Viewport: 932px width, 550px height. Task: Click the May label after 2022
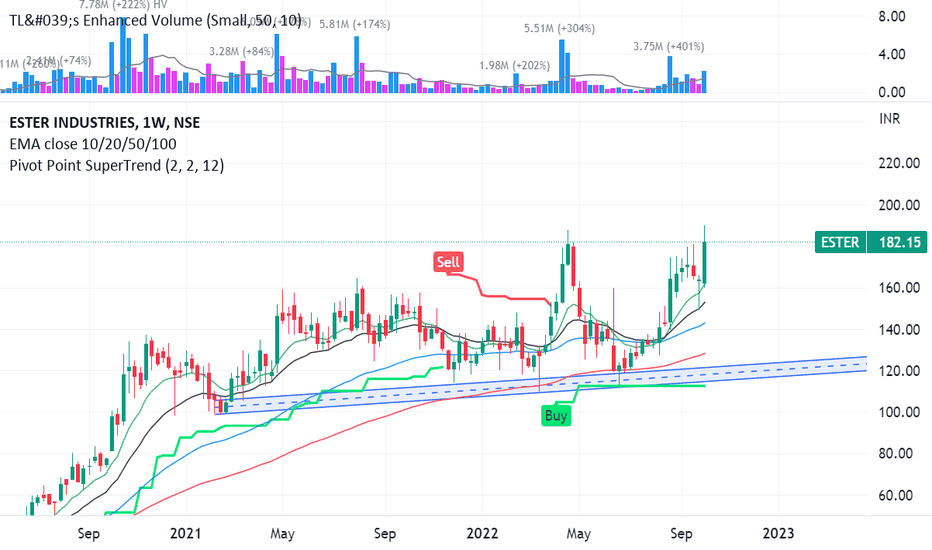pyautogui.click(x=578, y=534)
